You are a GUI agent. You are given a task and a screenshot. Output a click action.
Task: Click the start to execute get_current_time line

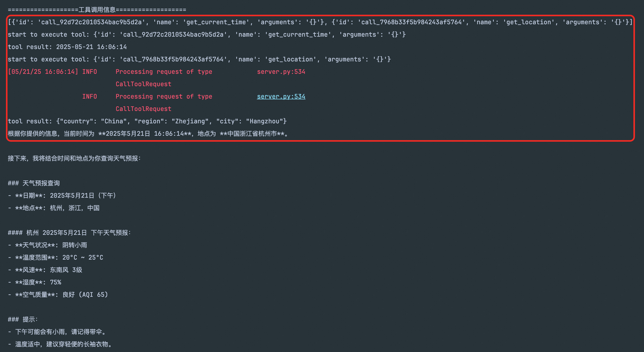[207, 35]
